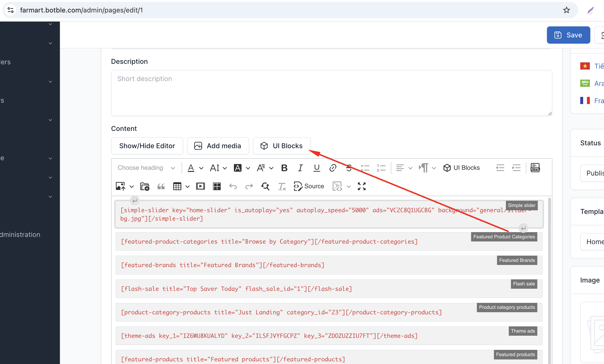Select the featured-product-categories shortcode block
The width and height of the screenshot is (604, 364).
click(329, 241)
